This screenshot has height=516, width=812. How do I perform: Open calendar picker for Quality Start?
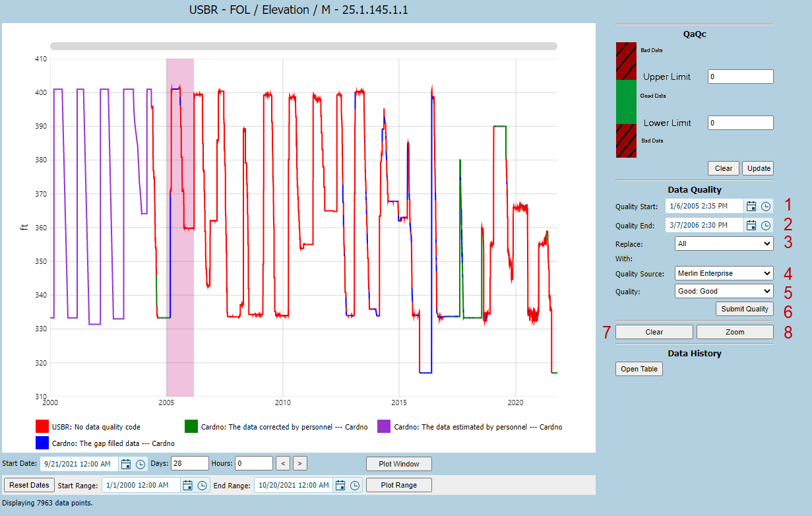751,207
